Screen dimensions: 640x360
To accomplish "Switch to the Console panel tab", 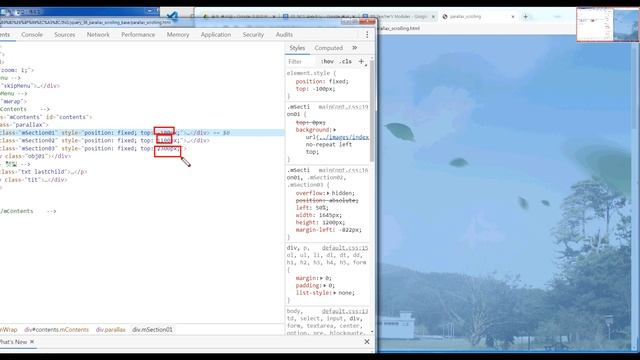I will pos(32,35).
